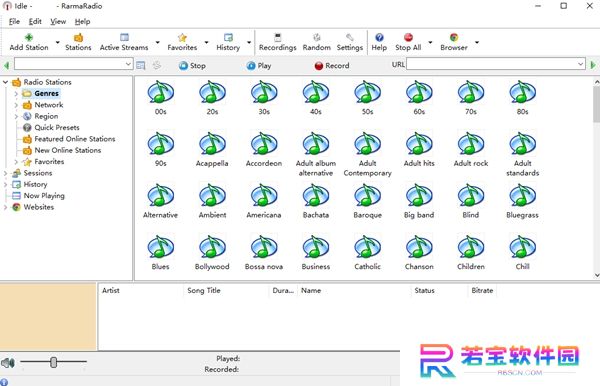Image resolution: width=600 pixels, height=386 pixels.
Task: Select Quick Presets in the tree
Action: [x=57, y=127]
